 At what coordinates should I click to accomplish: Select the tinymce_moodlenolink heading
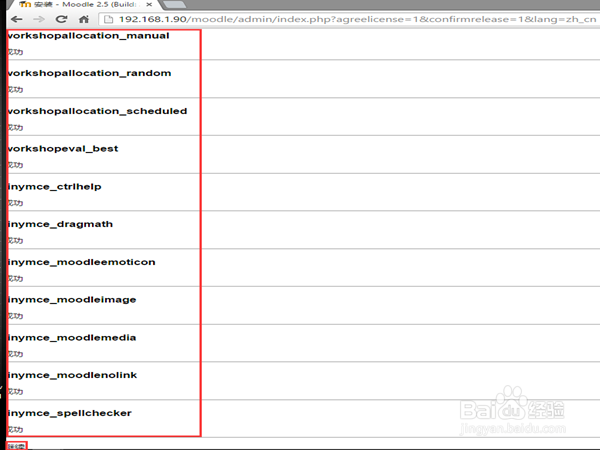tap(72, 375)
